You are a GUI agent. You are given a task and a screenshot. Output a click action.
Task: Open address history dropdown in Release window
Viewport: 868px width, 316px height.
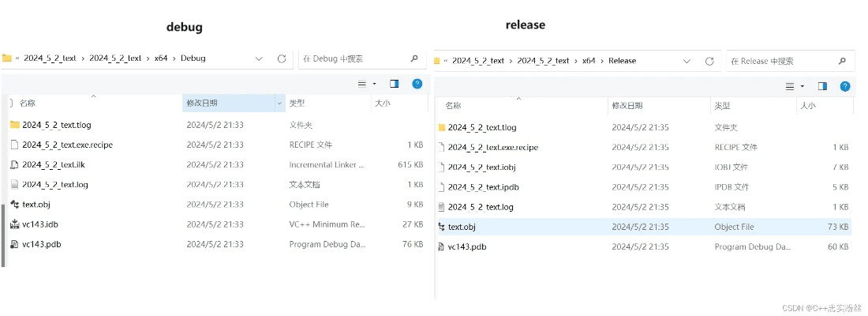687,61
